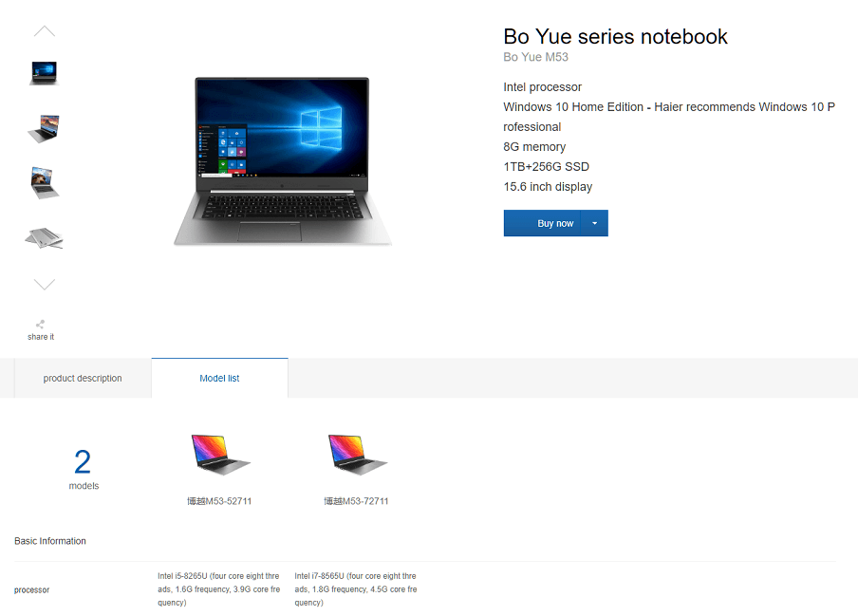Screen dimensions: 858x616
Task: Select the second angled laptop thumbnail
Action: coord(44,128)
